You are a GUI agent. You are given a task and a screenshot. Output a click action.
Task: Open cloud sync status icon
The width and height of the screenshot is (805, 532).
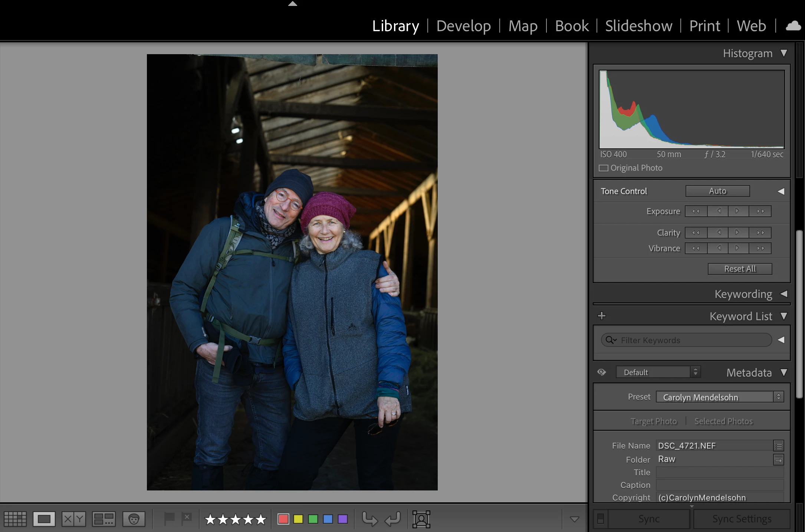[793, 26]
